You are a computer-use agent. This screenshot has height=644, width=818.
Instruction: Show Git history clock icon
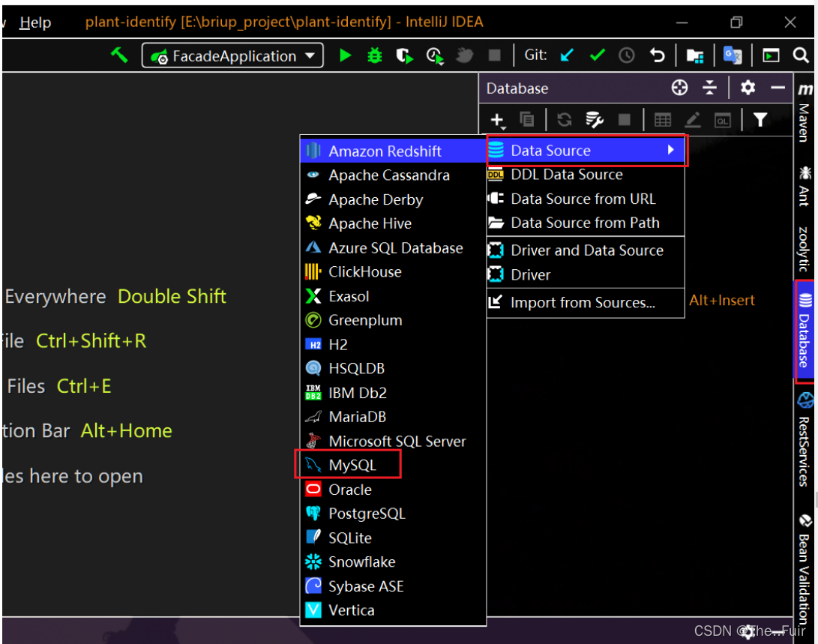click(627, 55)
